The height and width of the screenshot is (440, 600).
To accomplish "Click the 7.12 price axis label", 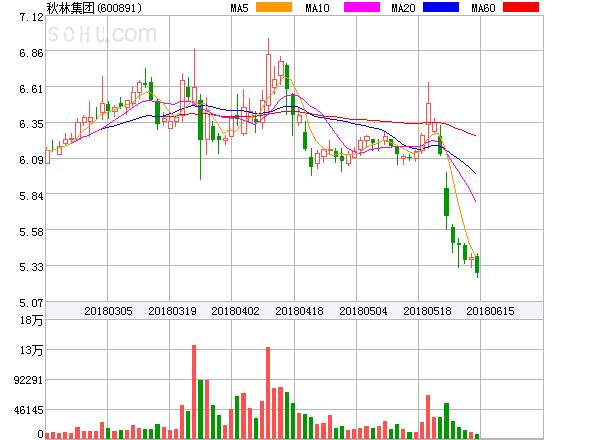I will [x=31, y=17].
